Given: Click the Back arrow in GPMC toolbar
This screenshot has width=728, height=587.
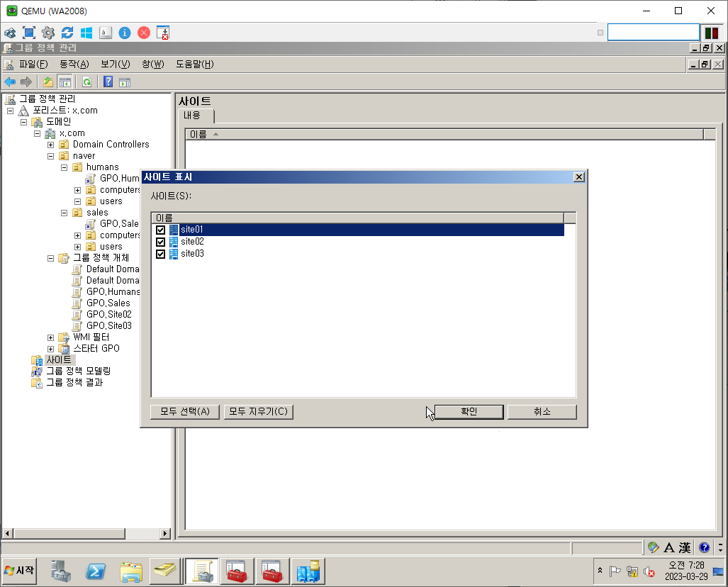Looking at the screenshot, I should 10,82.
